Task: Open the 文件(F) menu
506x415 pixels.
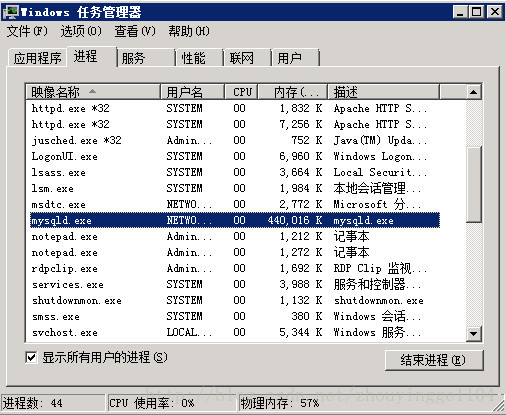Action: (27, 31)
